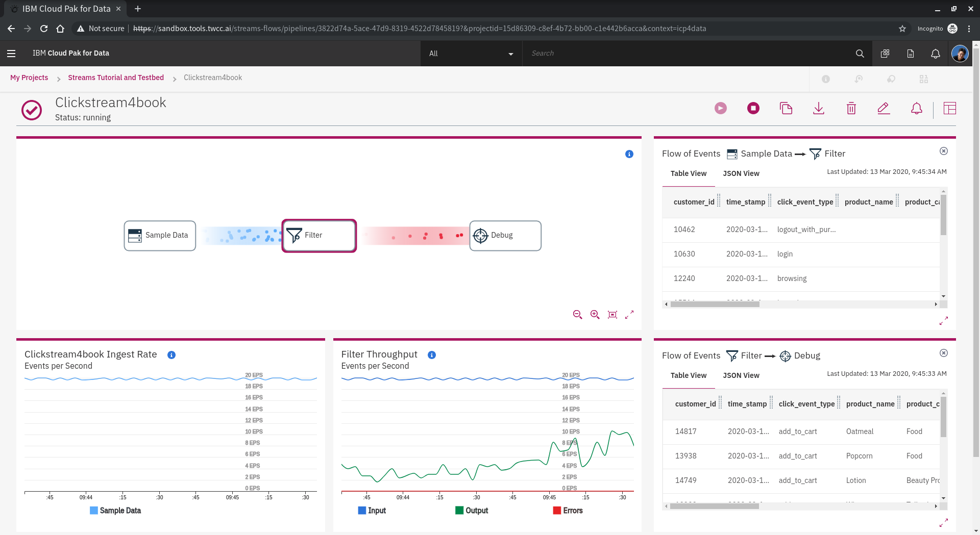Click info icon beside Filter Throughput
Viewport: 980px width, 535px height.
(432, 355)
